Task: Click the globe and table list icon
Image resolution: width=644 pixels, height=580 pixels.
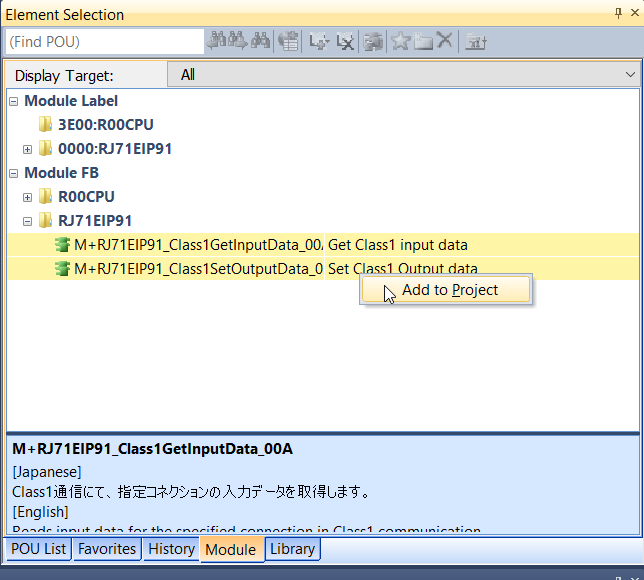Action: pyautogui.click(x=288, y=41)
